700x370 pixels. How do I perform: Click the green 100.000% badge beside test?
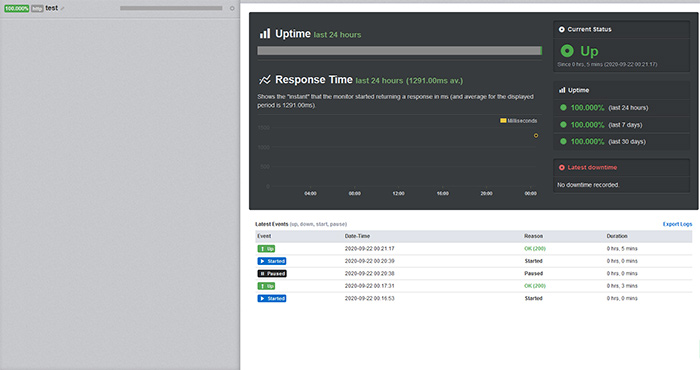click(x=17, y=8)
